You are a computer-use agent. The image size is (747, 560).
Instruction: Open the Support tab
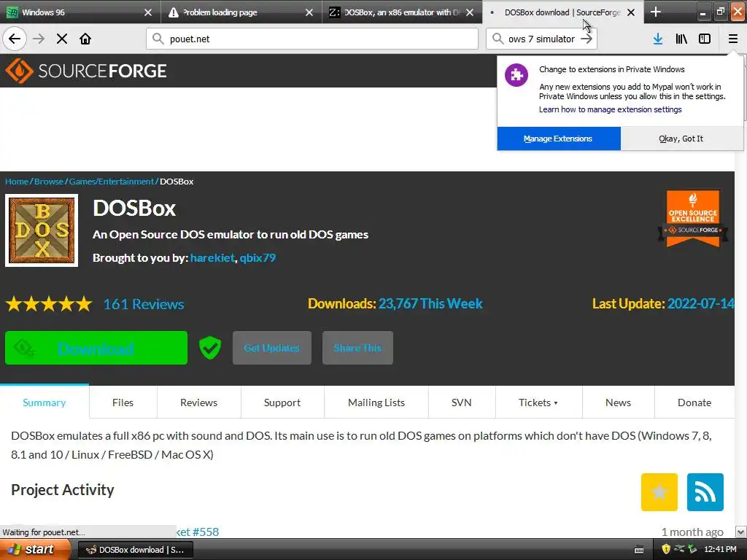[x=282, y=402]
